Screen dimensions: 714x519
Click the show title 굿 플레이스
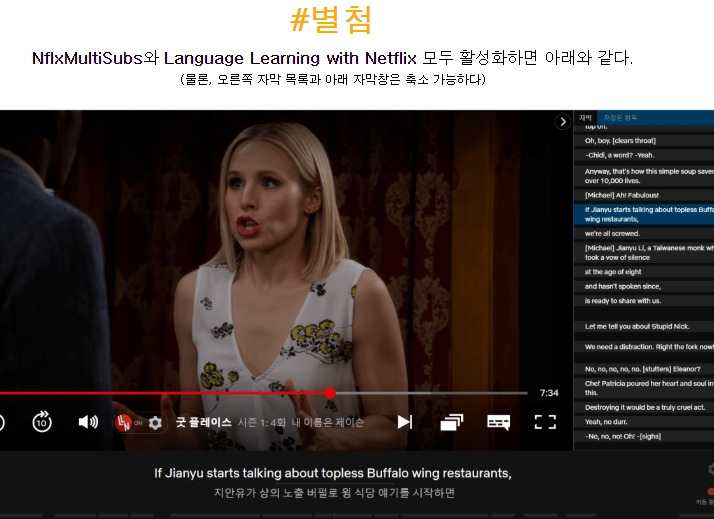point(204,422)
